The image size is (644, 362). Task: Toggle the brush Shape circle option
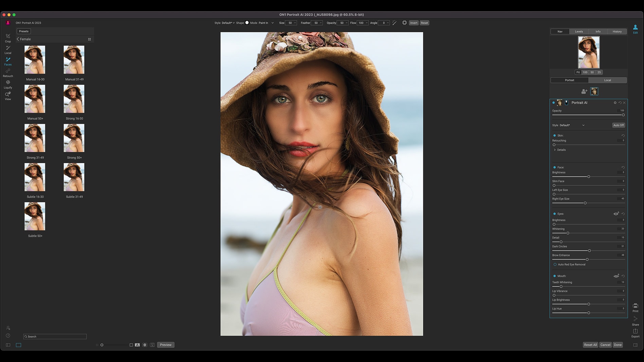click(247, 23)
